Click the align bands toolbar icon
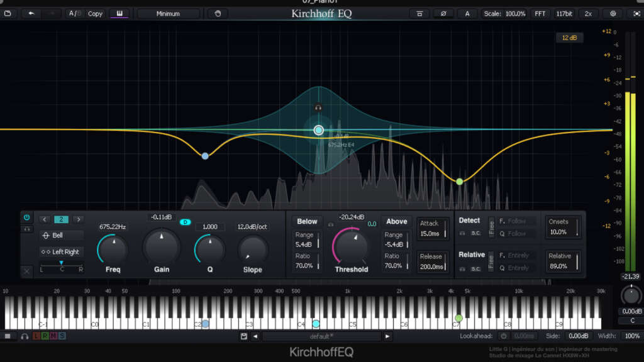This screenshot has width=644, height=362. pyautogui.click(x=419, y=14)
